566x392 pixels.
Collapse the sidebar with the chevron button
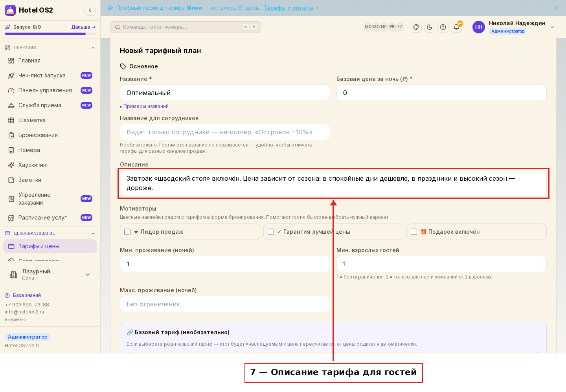tap(90, 10)
